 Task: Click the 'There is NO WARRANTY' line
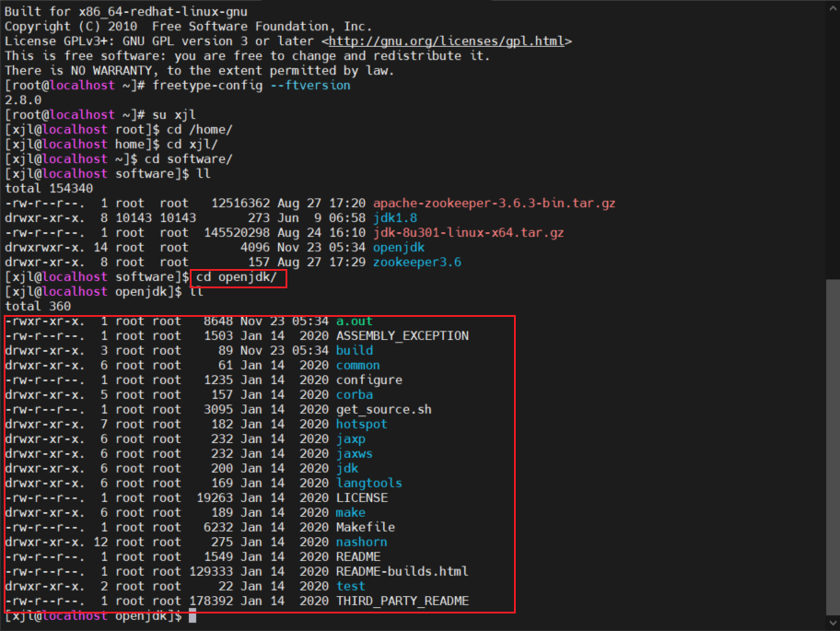pos(199,71)
